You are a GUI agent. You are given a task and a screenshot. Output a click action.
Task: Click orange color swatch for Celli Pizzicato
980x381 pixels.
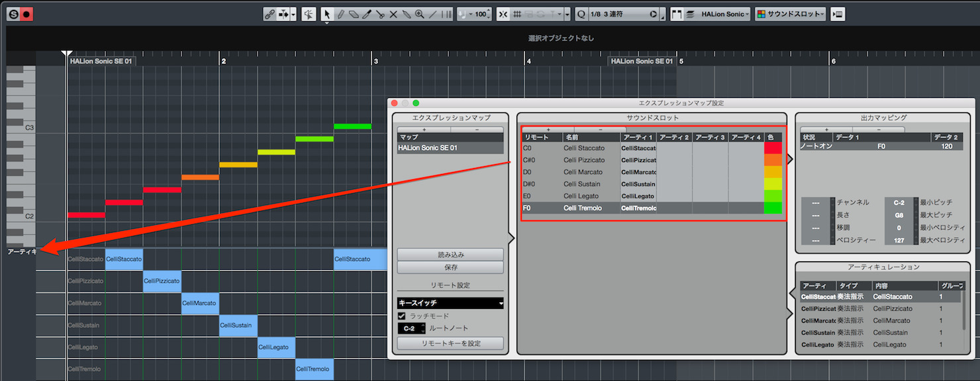click(773, 160)
